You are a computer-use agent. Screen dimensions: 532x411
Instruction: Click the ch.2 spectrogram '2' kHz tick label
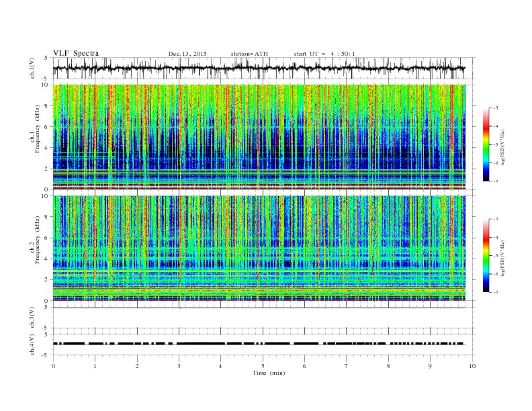(46, 280)
